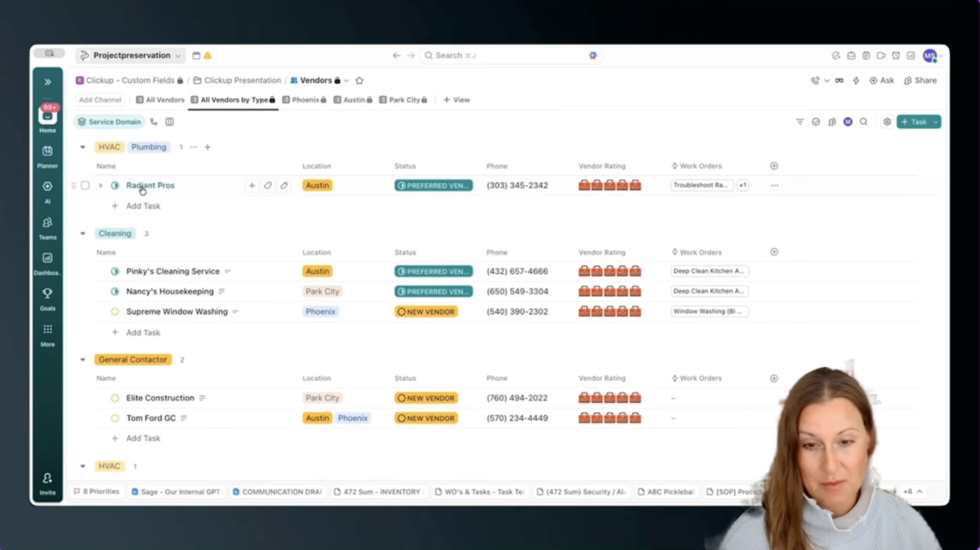
Task: Toggle status circle for Elite Construction
Action: coord(115,398)
